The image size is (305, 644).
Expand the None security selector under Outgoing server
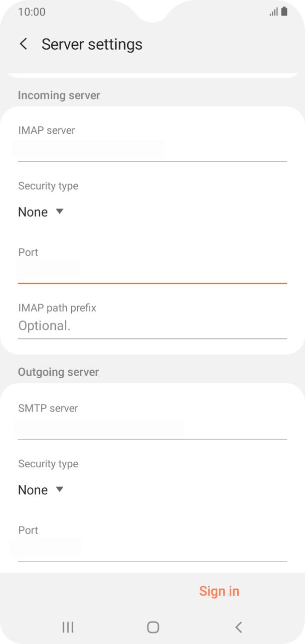click(40, 489)
